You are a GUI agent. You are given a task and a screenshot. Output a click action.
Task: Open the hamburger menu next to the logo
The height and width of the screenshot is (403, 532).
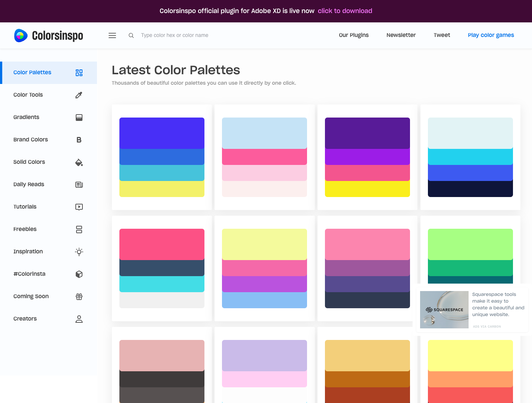[x=112, y=35]
